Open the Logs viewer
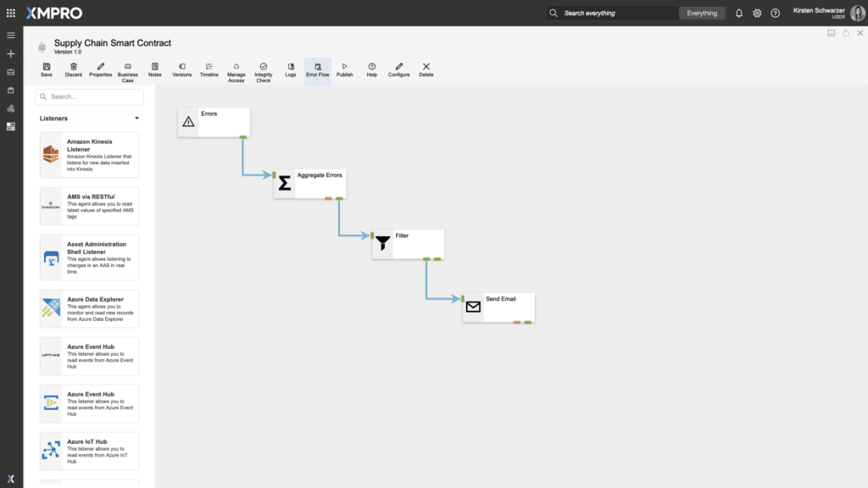The height and width of the screenshot is (488, 868). [291, 69]
